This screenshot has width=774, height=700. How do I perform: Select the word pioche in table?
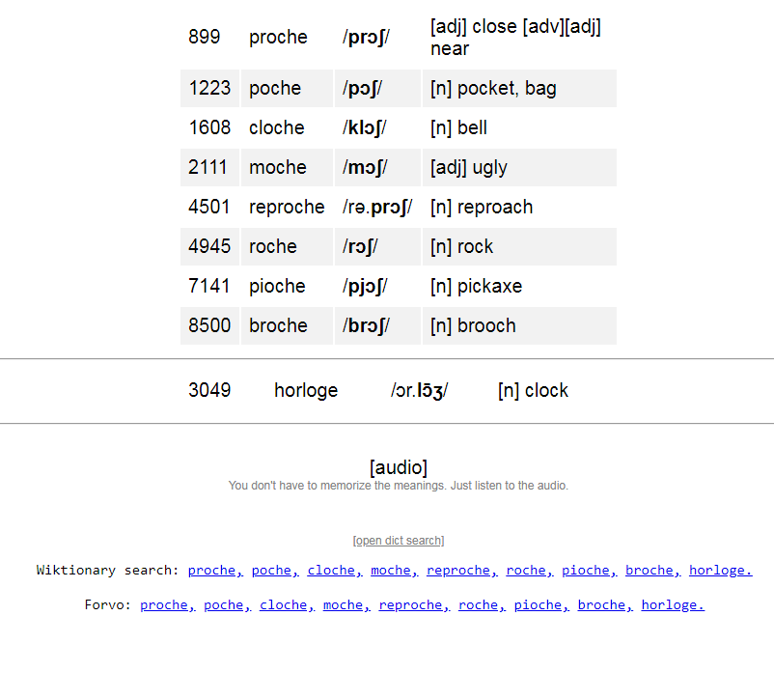pyautogui.click(x=277, y=286)
